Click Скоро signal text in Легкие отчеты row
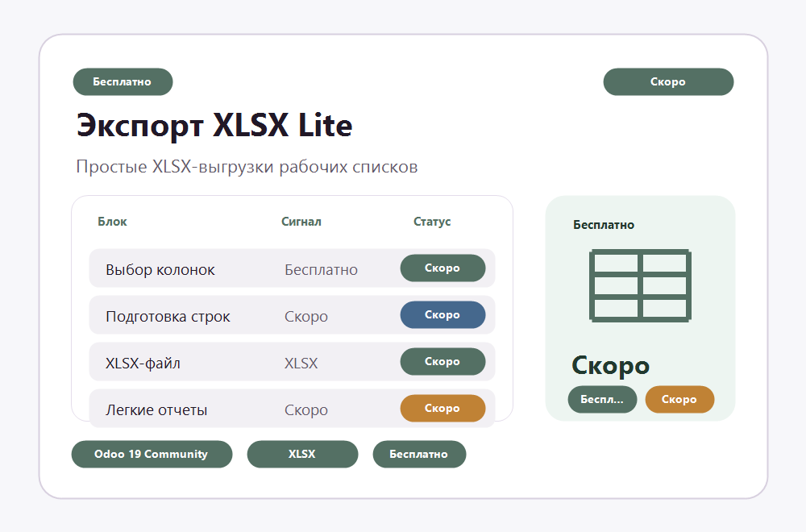Image resolution: width=806 pixels, height=532 pixels. coord(306,410)
